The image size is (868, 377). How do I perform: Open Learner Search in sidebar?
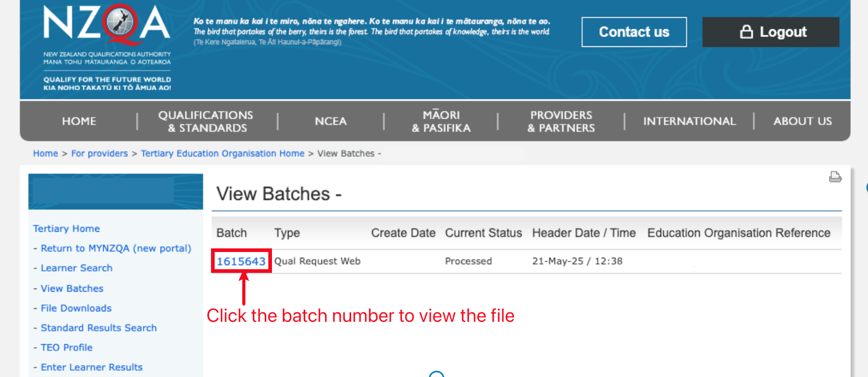[x=77, y=268]
